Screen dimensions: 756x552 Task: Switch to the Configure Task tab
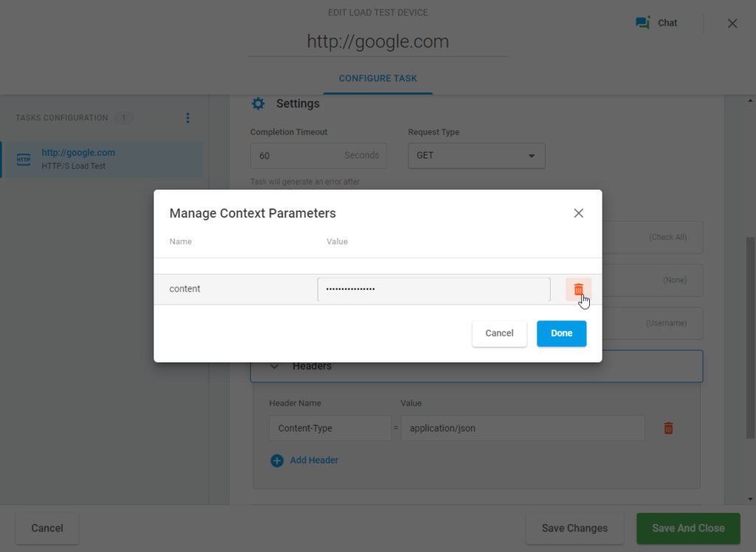(377, 77)
